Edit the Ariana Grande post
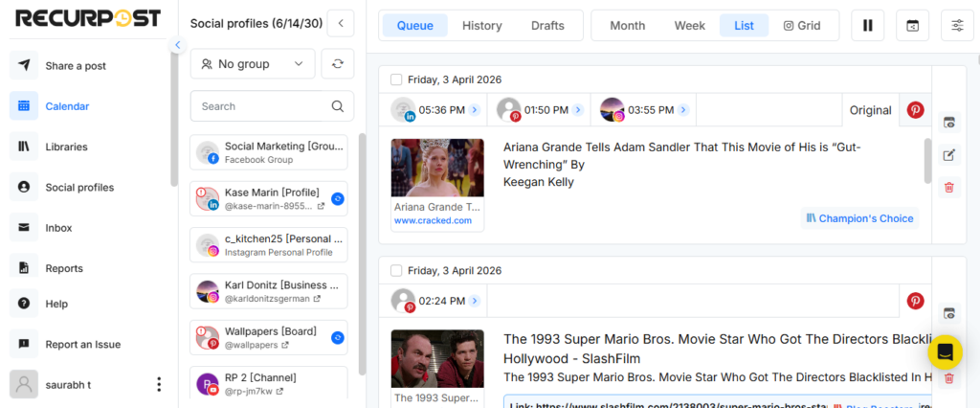 (948, 155)
